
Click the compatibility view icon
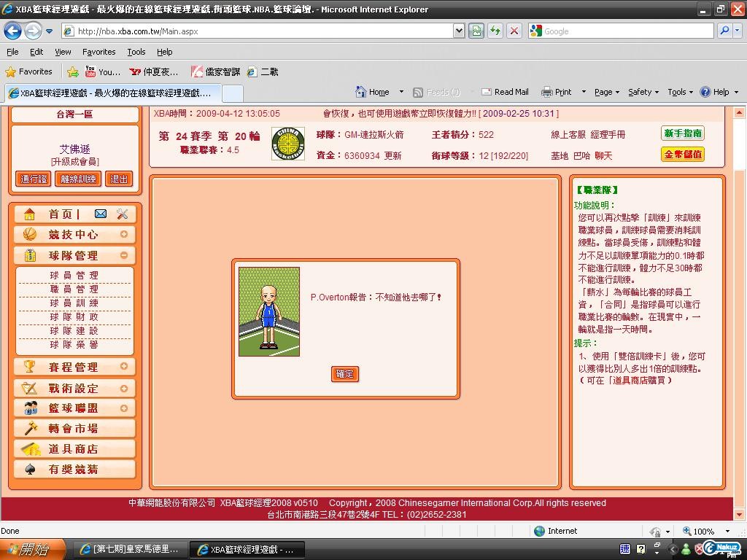[x=476, y=31]
